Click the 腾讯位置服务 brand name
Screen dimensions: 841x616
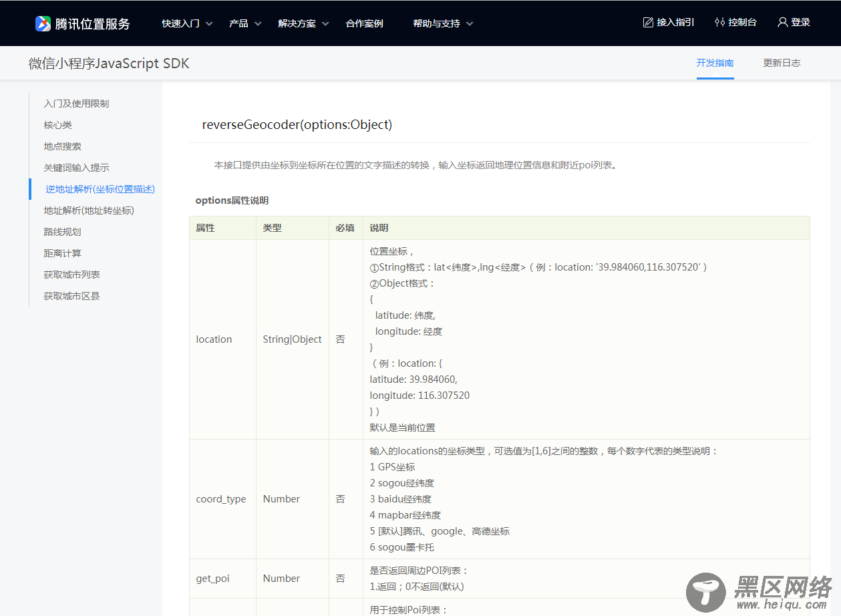pyautogui.click(x=93, y=24)
